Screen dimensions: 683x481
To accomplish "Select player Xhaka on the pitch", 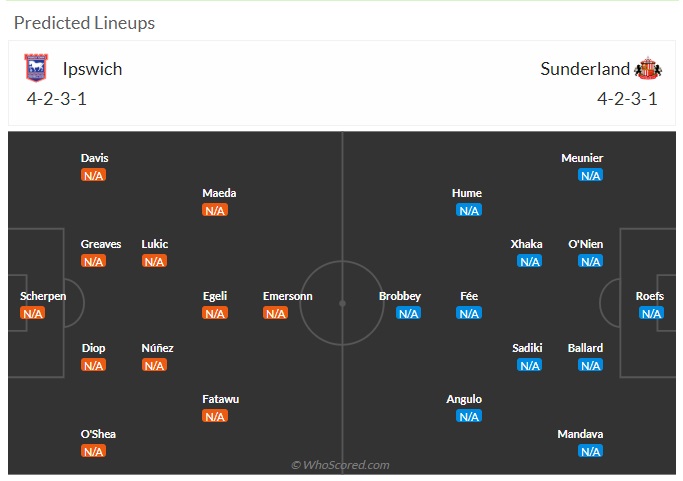I will click(526, 244).
